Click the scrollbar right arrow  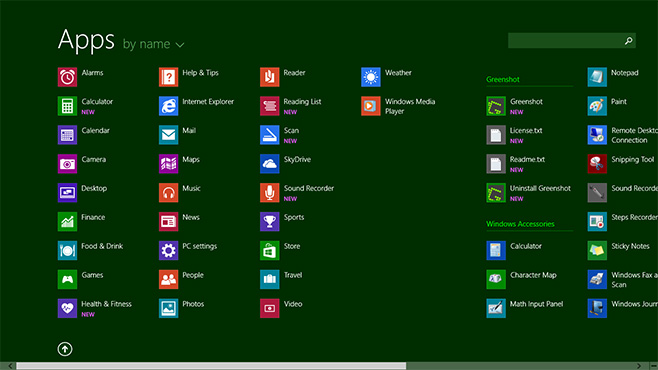click(639, 366)
